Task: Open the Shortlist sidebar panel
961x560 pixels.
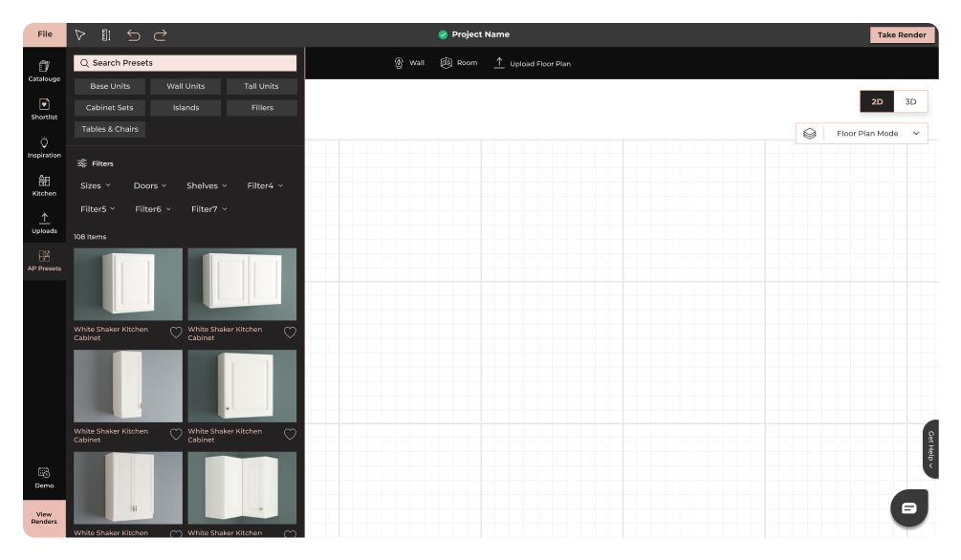Action: (44, 109)
